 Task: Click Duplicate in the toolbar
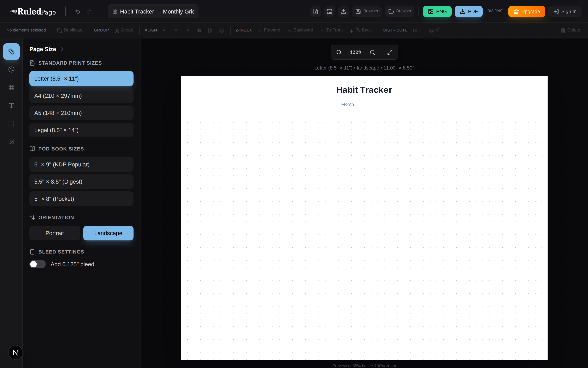[70, 30]
